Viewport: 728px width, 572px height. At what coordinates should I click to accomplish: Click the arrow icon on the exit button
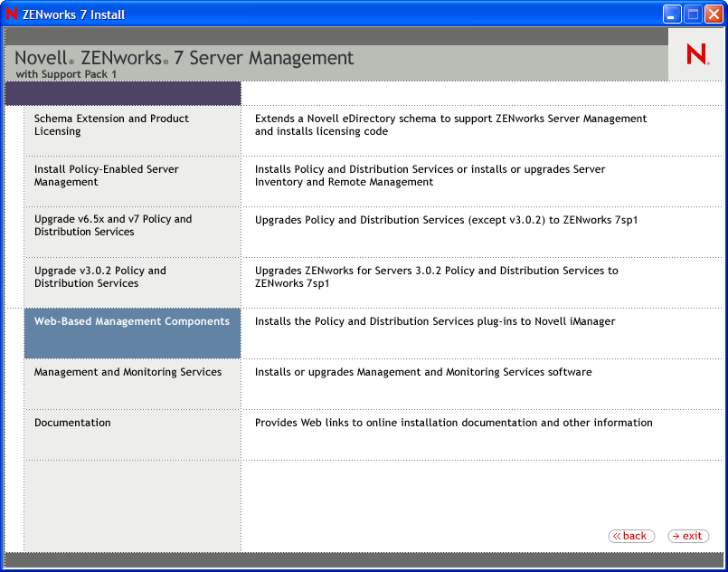point(676,536)
